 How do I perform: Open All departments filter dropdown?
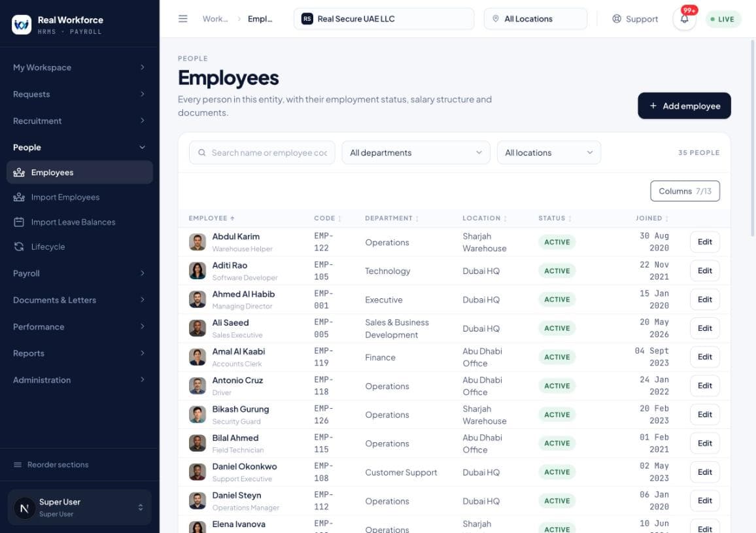(x=416, y=152)
